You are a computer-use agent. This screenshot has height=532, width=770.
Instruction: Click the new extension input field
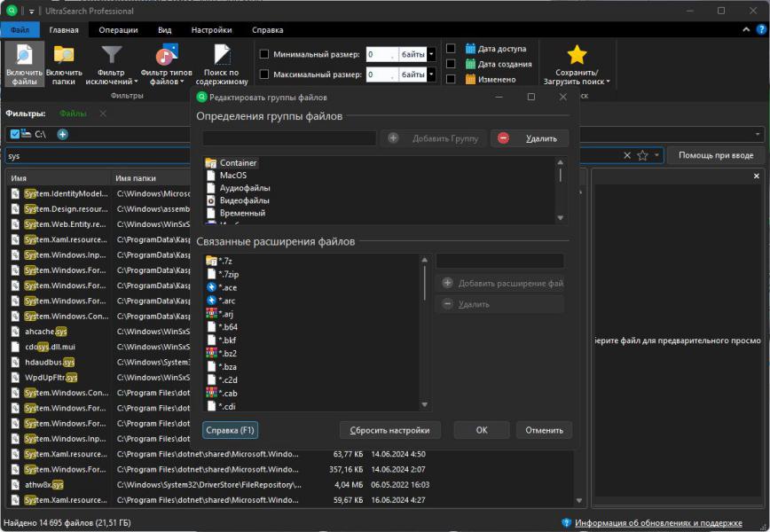(x=500, y=261)
